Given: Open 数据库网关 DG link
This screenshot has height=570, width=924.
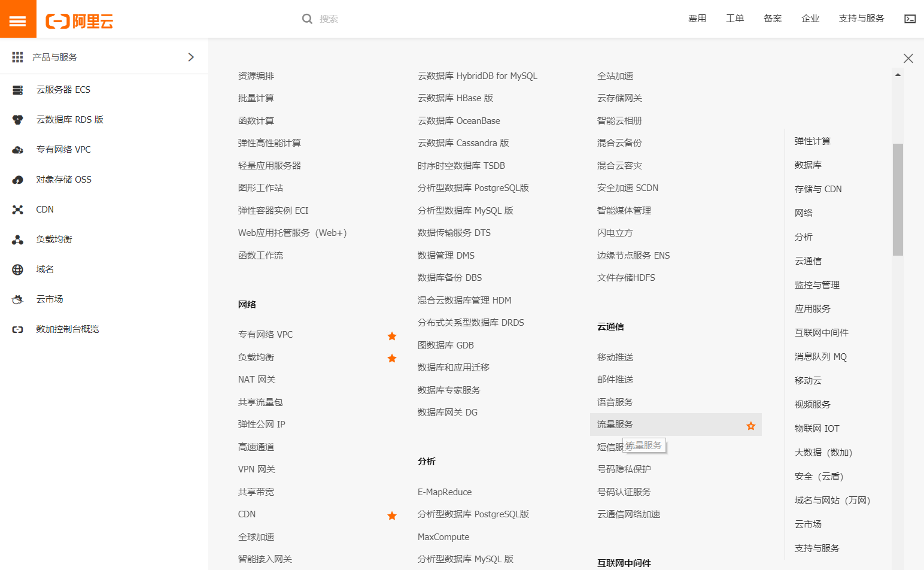Looking at the screenshot, I should (x=448, y=413).
